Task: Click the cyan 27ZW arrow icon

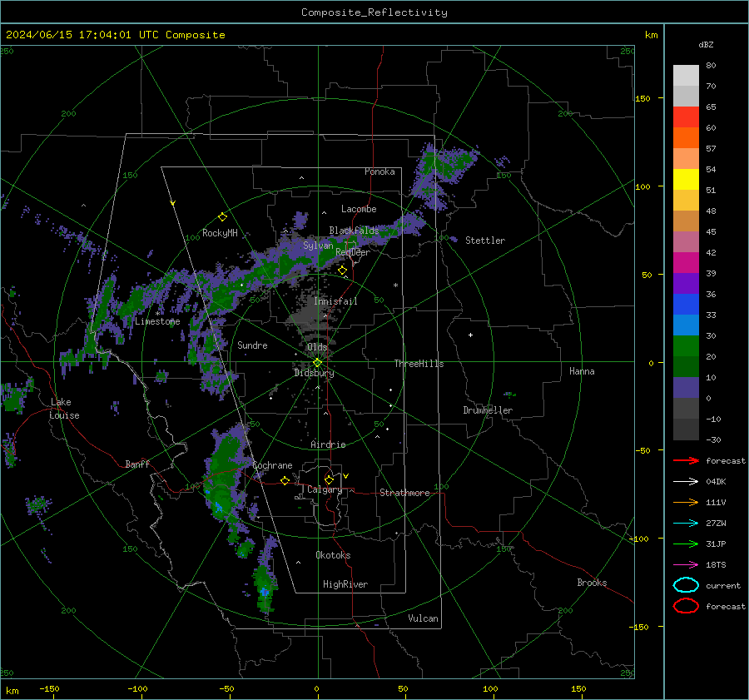Action: (x=686, y=524)
